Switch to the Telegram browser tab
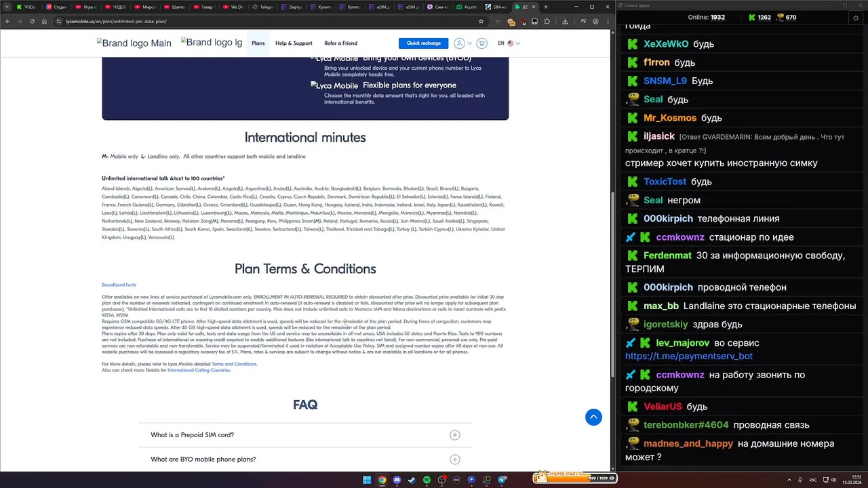The width and height of the screenshot is (868, 488). pyautogui.click(x=262, y=7)
